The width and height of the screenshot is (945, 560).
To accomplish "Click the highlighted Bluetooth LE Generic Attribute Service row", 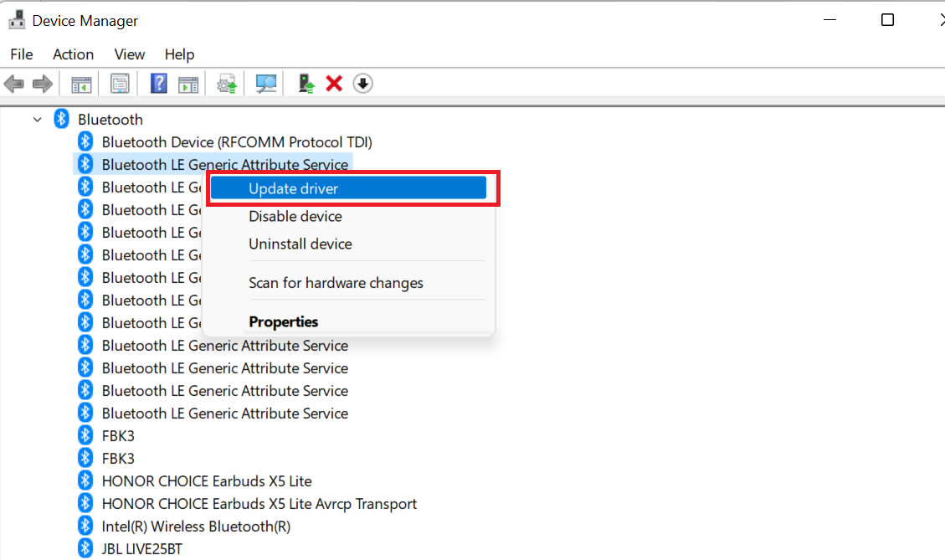I will pyautogui.click(x=213, y=165).
